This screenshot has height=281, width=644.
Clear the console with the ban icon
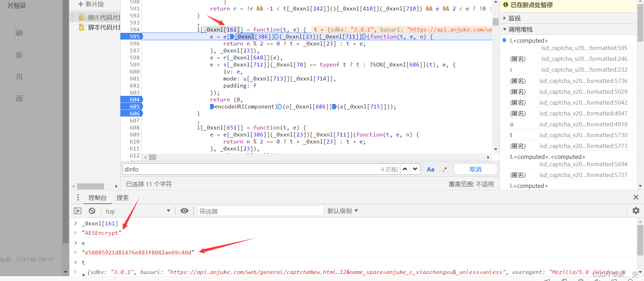click(x=92, y=211)
